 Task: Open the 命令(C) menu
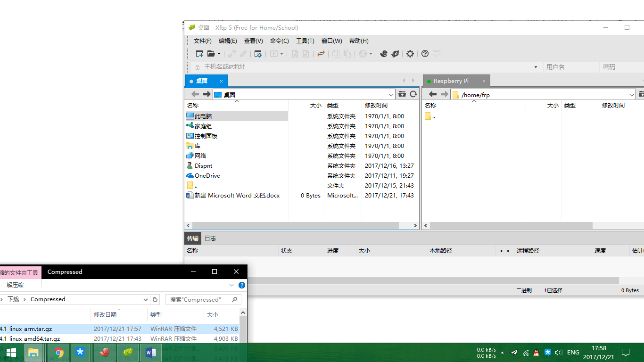pos(280,41)
